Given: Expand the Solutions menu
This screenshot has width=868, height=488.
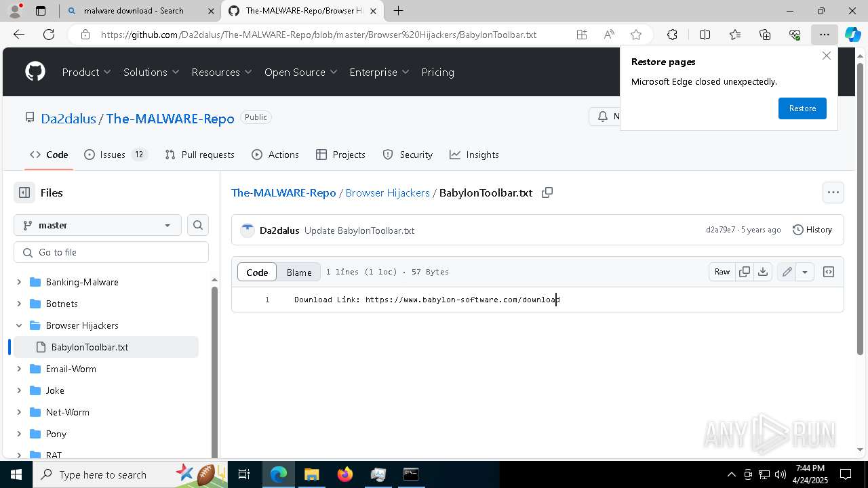Looking at the screenshot, I should [x=151, y=72].
